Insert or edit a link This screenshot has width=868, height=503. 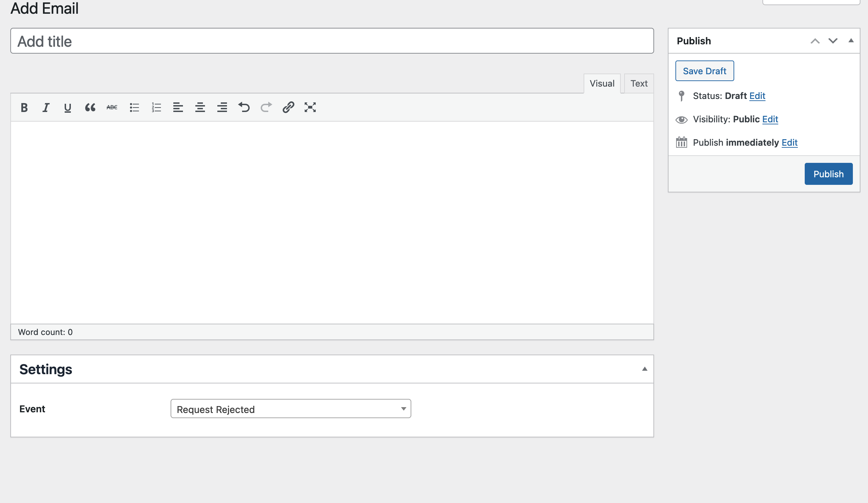pyautogui.click(x=288, y=108)
